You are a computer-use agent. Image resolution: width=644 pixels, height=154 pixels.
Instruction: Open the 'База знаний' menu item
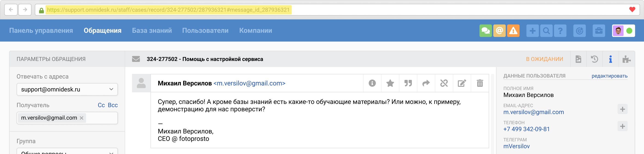coord(152,31)
